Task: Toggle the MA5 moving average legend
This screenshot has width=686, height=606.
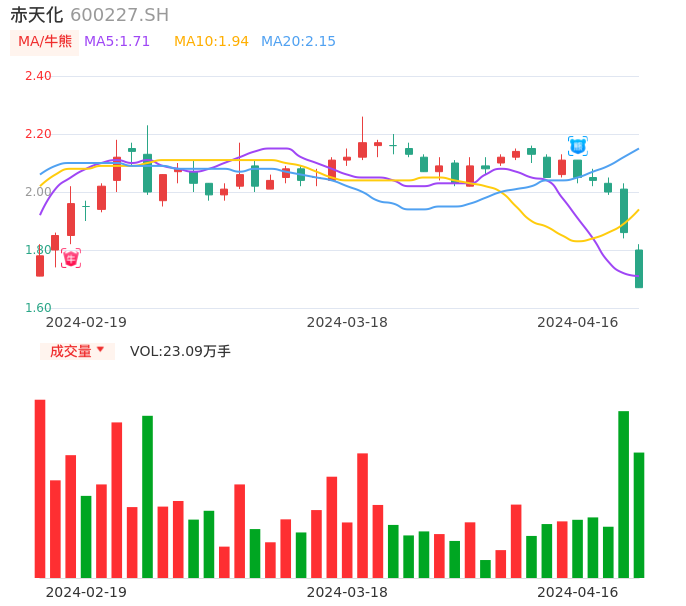Action: [x=117, y=42]
